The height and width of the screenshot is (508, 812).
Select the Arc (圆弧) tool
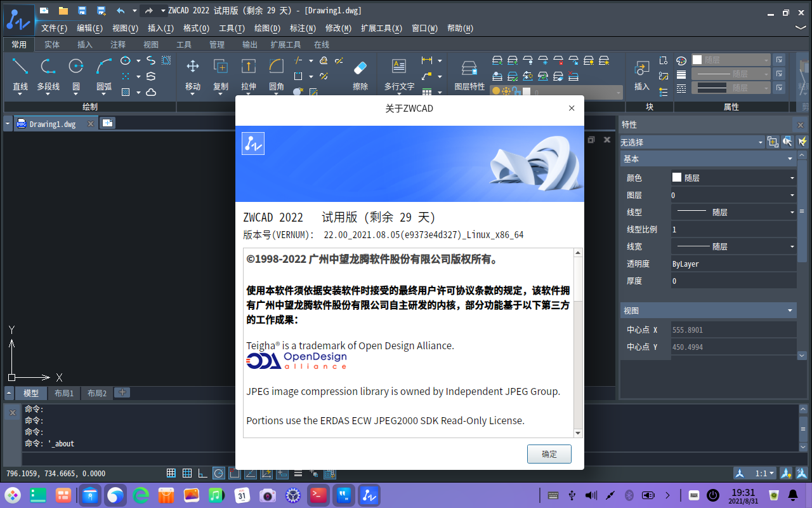[104, 75]
